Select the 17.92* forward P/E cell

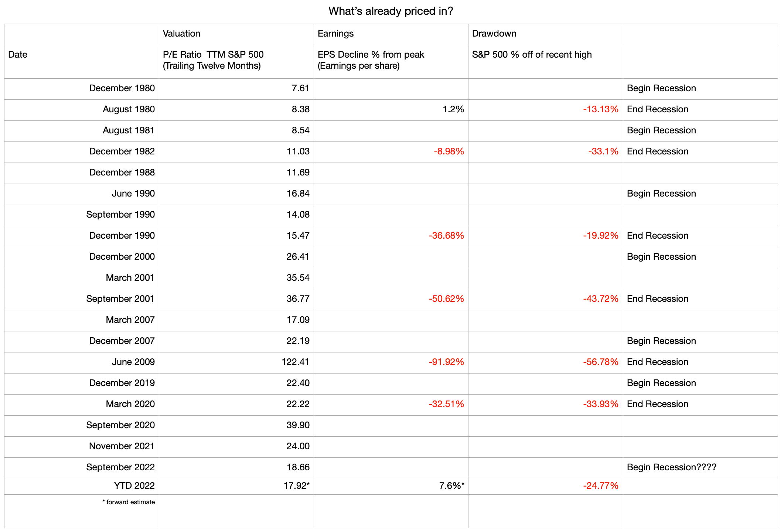pyautogui.click(x=296, y=486)
